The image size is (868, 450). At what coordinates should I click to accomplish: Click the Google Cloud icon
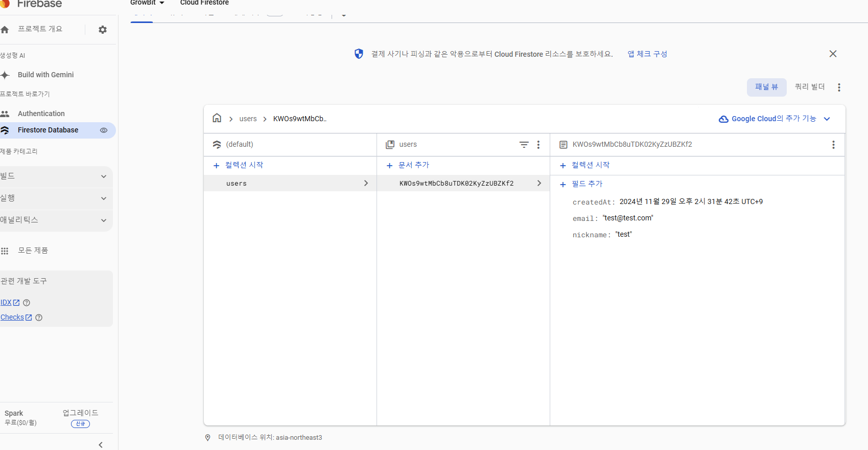click(x=723, y=119)
